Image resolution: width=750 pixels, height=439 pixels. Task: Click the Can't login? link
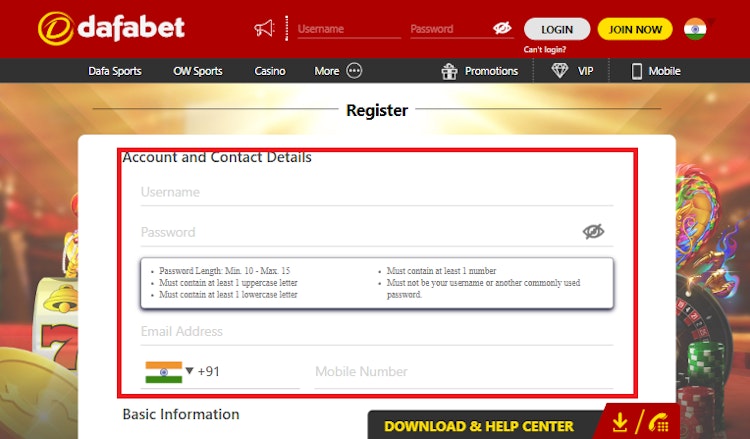[544, 49]
